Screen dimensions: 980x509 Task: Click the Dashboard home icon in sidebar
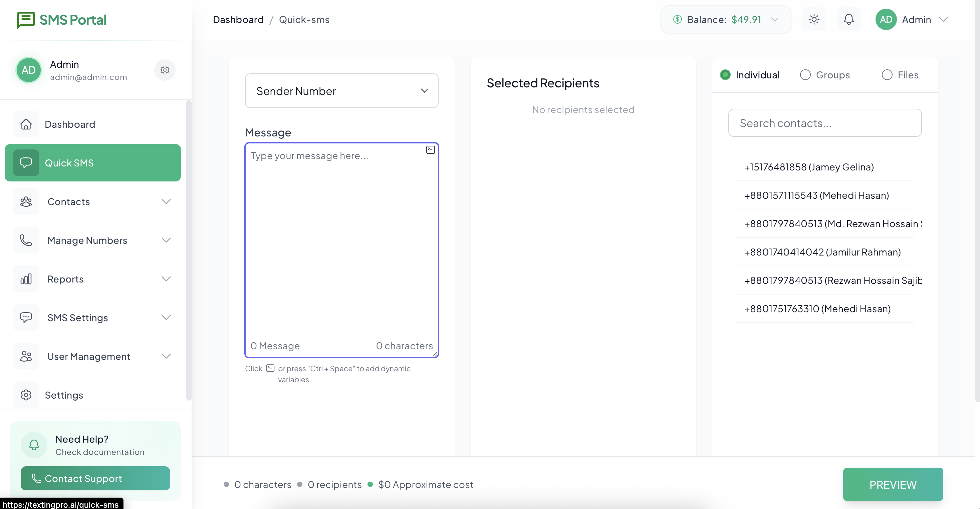[x=26, y=124]
